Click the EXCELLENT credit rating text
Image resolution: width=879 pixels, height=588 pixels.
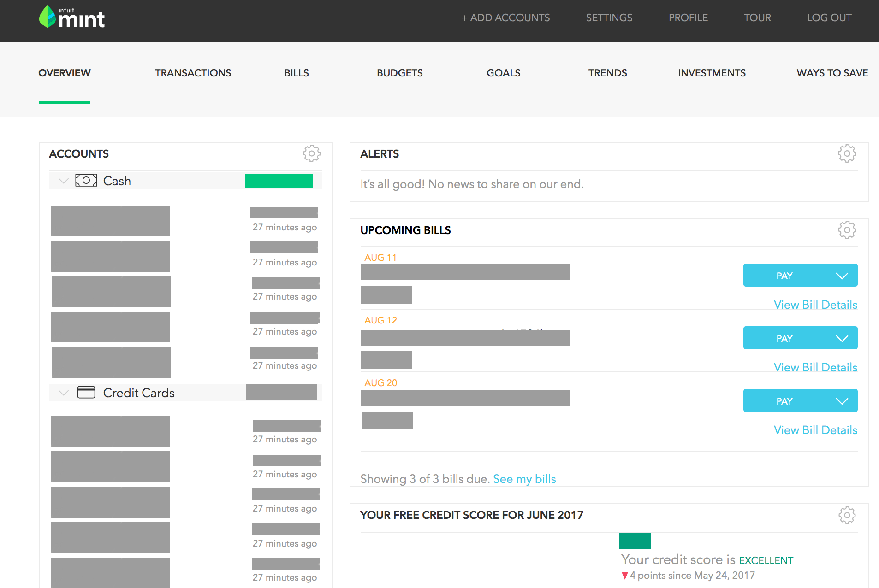[x=766, y=560]
